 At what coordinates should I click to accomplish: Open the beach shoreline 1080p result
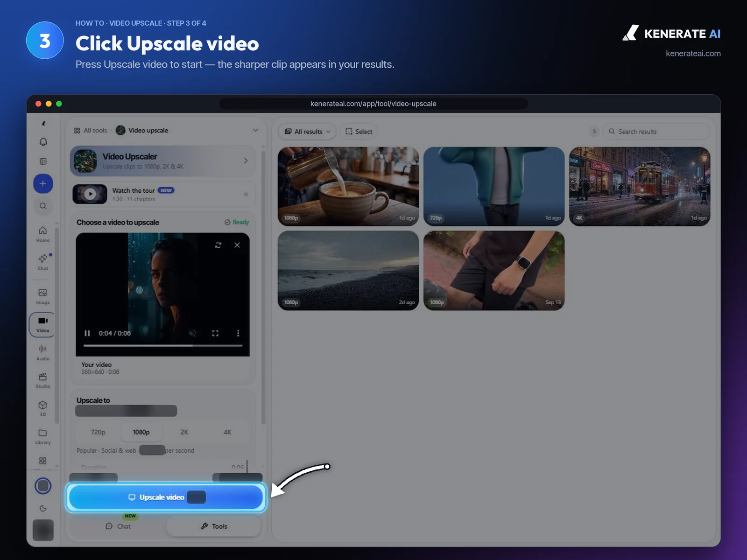tap(348, 271)
